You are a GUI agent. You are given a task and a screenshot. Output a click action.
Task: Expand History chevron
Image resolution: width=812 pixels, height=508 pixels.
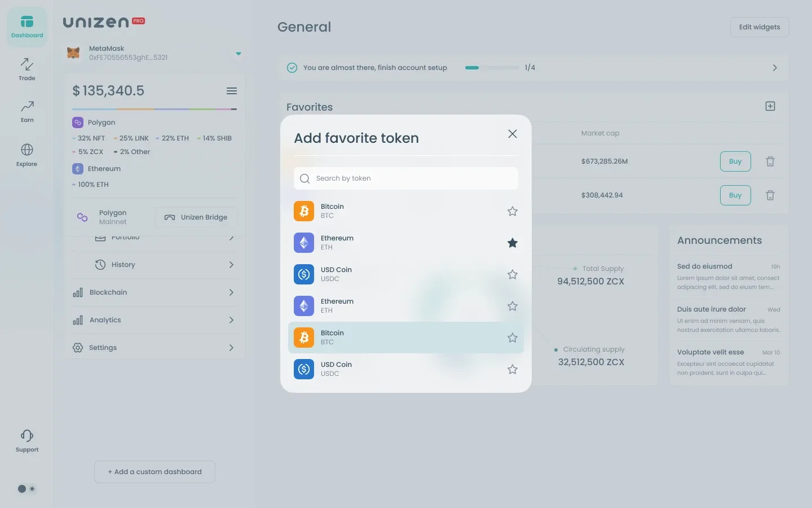tap(231, 265)
